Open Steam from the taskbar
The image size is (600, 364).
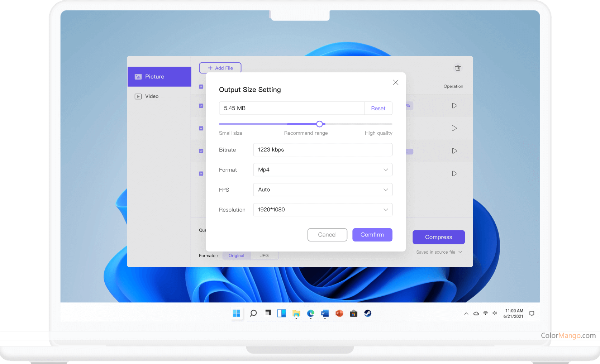click(x=368, y=313)
